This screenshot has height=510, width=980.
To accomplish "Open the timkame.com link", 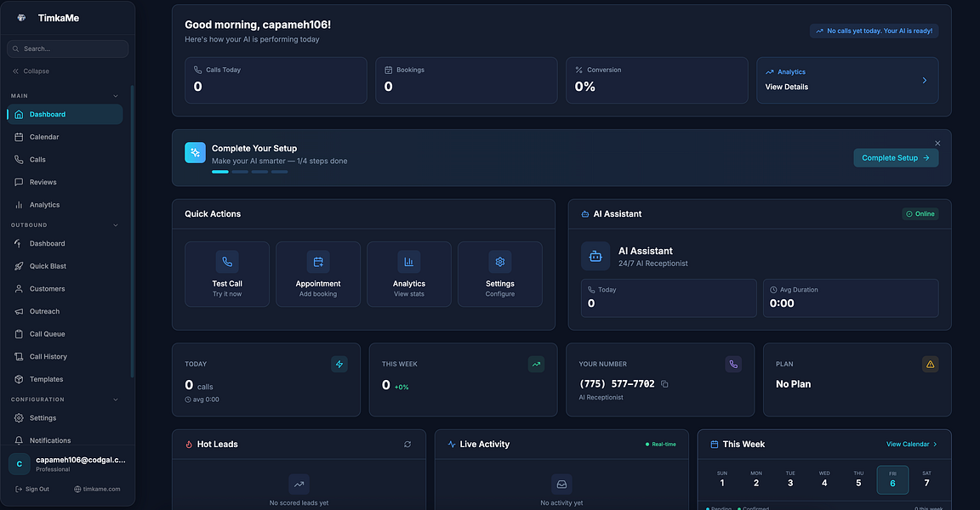I will click(x=97, y=489).
